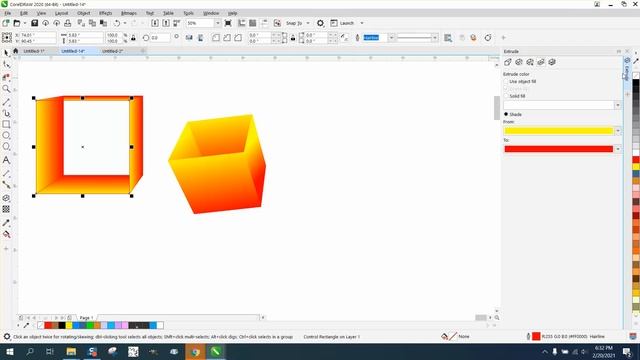Click the Undo icon

point(117,23)
